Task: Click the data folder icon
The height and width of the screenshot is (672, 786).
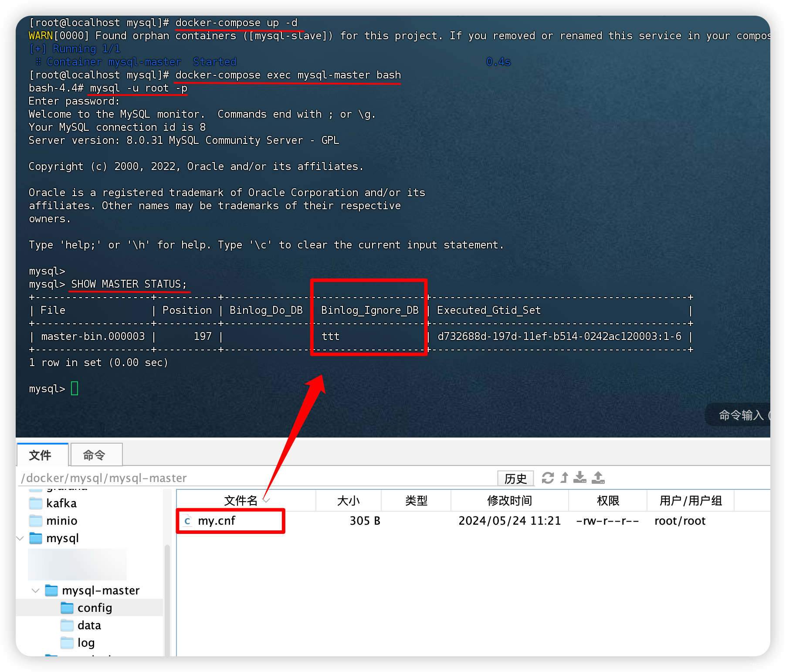Action: [x=67, y=625]
